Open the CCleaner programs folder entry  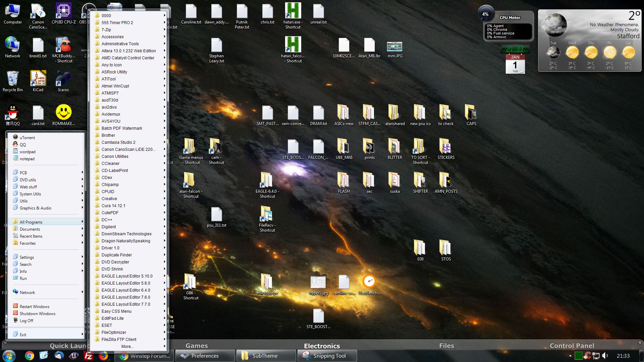(110, 164)
